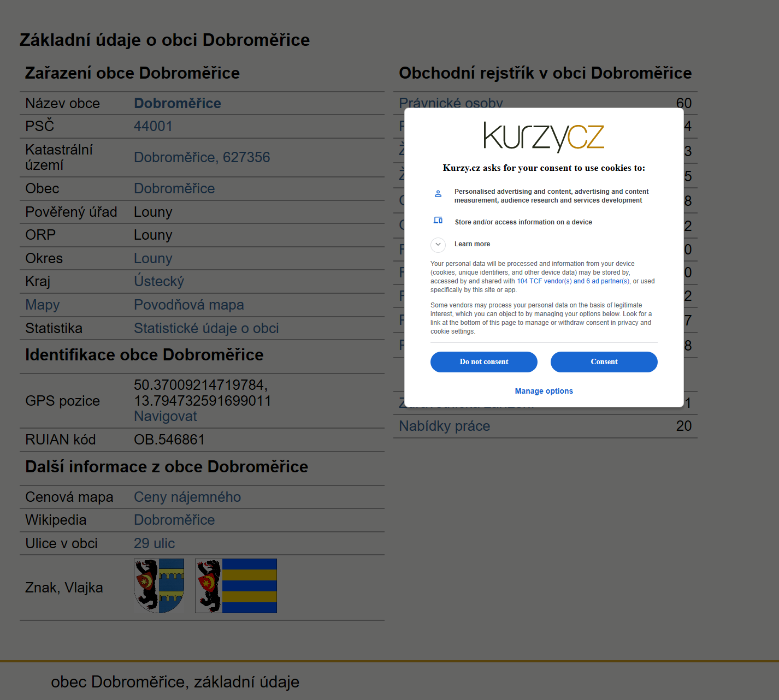This screenshot has width=779, height=700.
Task: Open Povodňová mapa link
Action: 189,305
